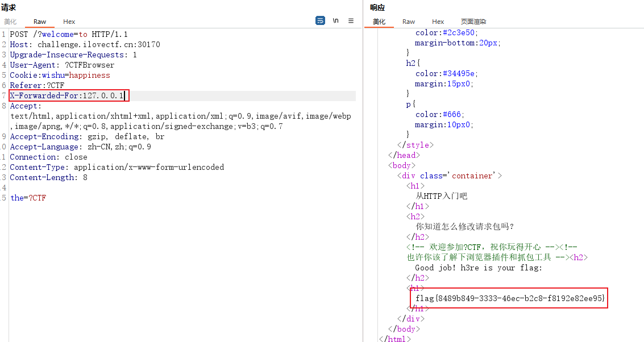Click the Accept-Language header line
644x342 pixels.
click(81, 147)
